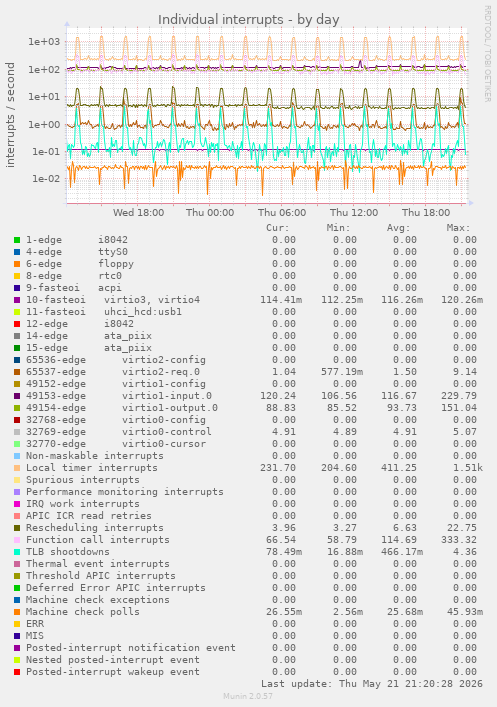Viewport: 497px width, 707px height.
Task: Click the 1e+03 y-axis label
Action: [44, 42]
